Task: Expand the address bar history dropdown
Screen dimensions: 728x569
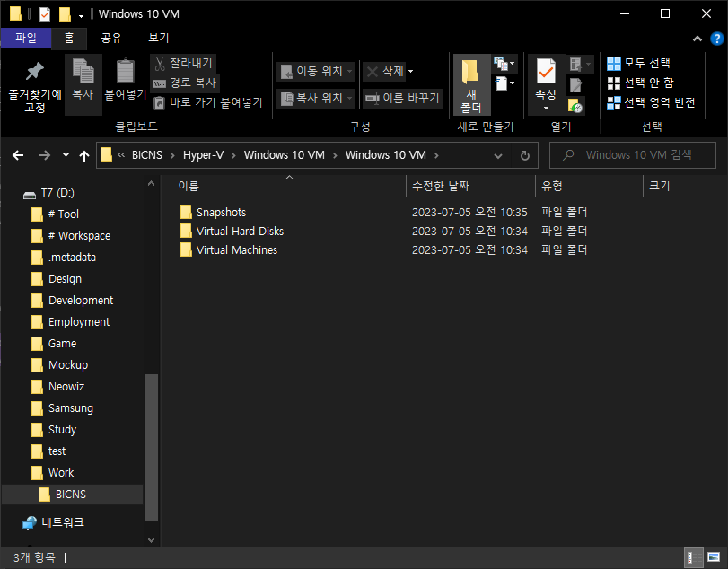Action: (x=498, y=155)
